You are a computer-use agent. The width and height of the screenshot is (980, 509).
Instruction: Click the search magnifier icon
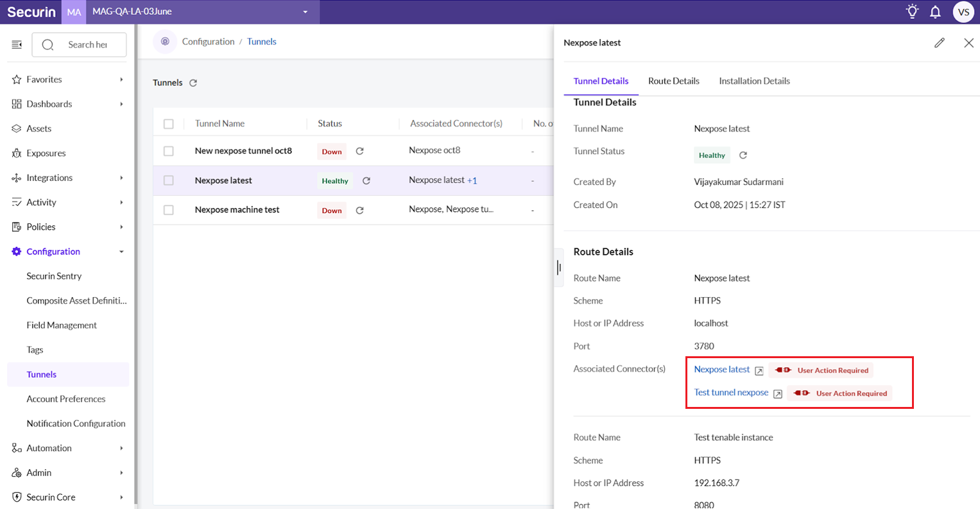pyautogui.click(x=48, y=44)
